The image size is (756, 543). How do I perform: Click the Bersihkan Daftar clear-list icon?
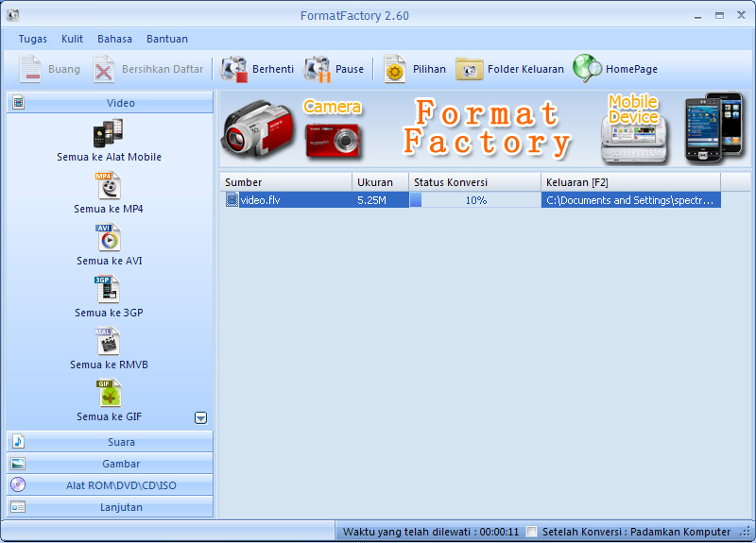coord(104,69)
